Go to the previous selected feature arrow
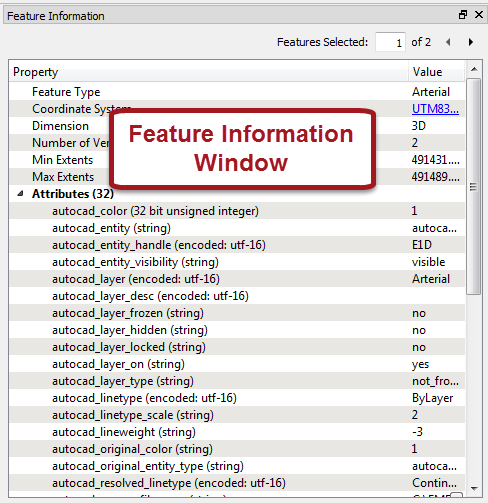This screenshot has width=488, height=503. [448, 42]
